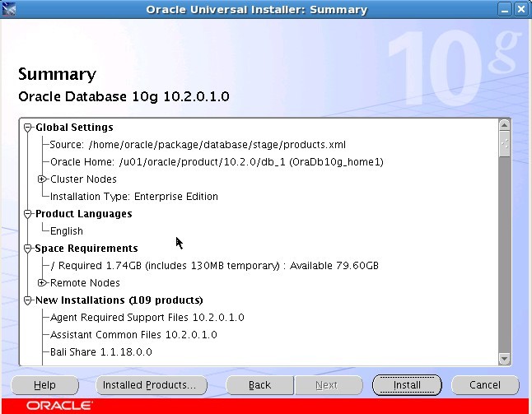Collapse the Space Requirements node
This screenshot has width=532, height=414.
coord(28,249)
